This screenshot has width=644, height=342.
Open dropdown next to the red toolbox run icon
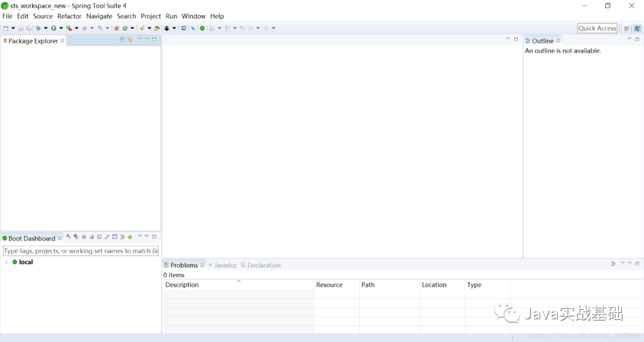76,29
